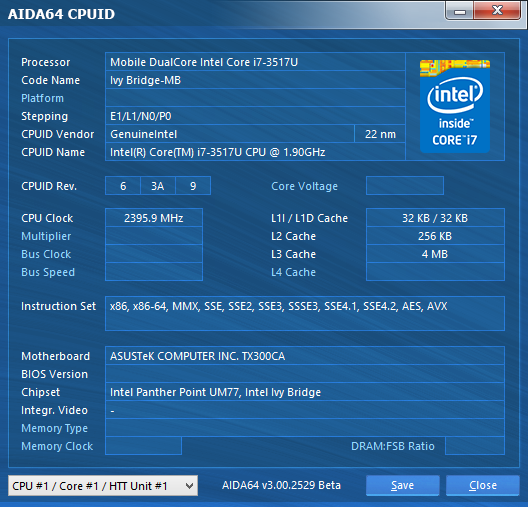Viewport: 528px width, 507px height.
Task: Click the empty Memory Clock field
Action: point(143,446)
